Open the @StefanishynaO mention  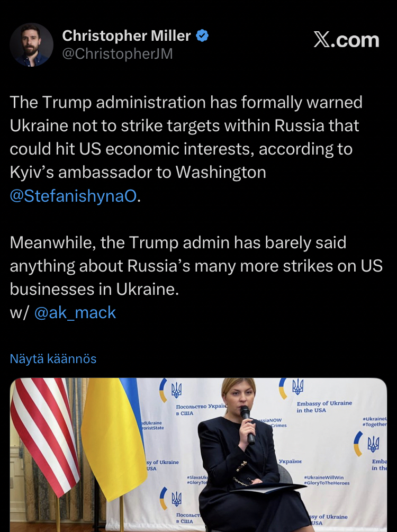pyautogui.click(x=73, y=196)
